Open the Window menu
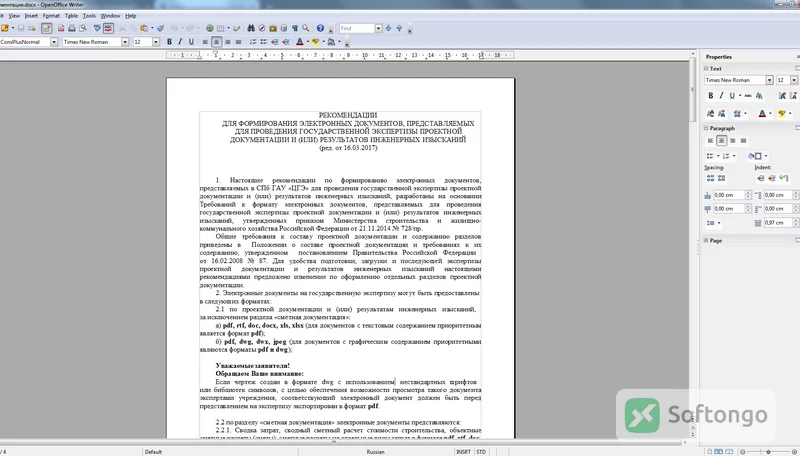 (x=110, y=16)
